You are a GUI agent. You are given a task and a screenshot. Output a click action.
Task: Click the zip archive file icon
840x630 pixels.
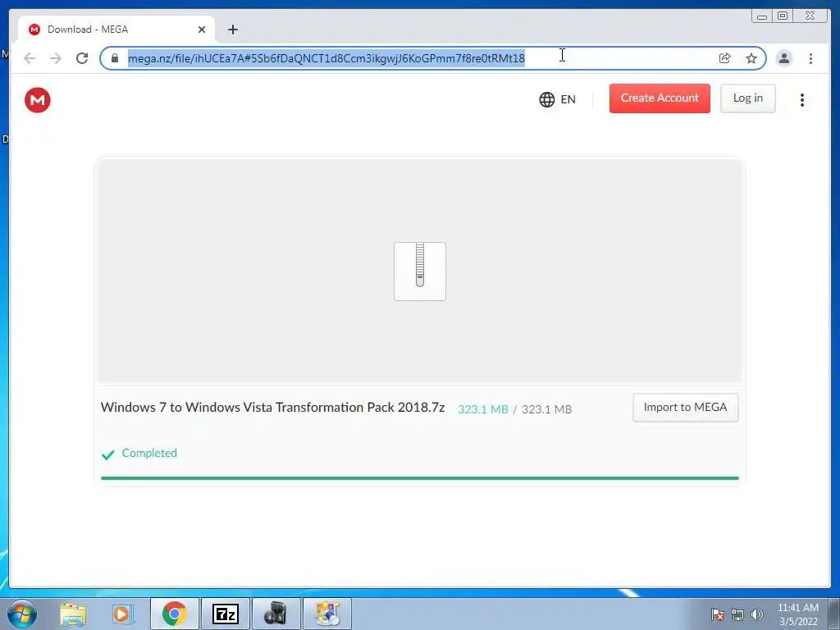point(420,271)
